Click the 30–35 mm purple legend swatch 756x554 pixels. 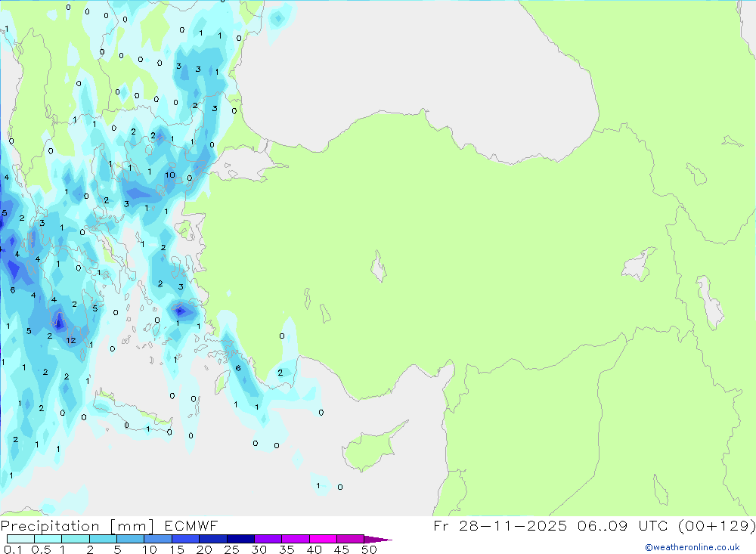pyautogui.click(x=268, y=539)
